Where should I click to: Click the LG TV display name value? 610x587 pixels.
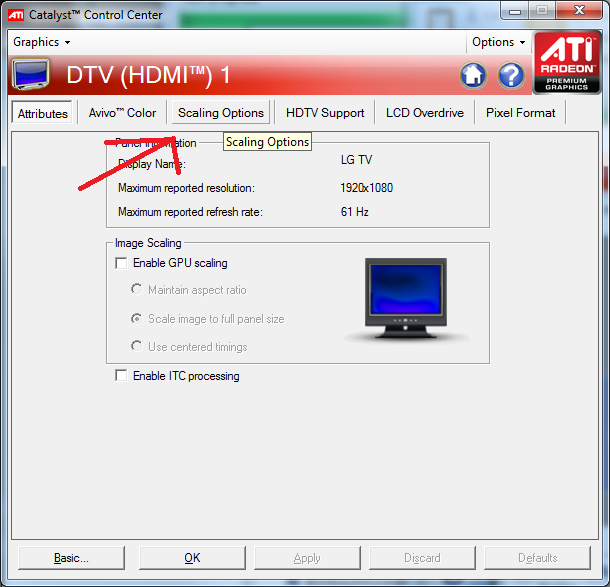[x=356, y=160]
